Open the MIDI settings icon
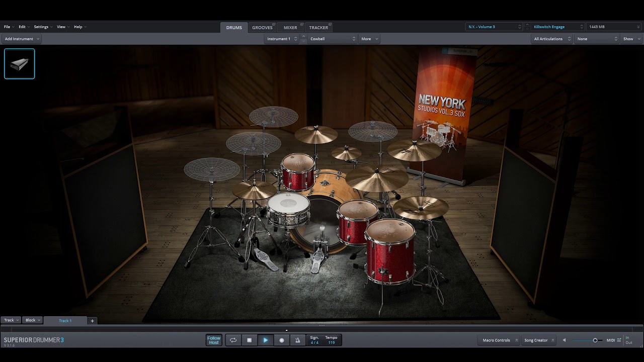The image size is (644, 362). [x=619, y=340]
